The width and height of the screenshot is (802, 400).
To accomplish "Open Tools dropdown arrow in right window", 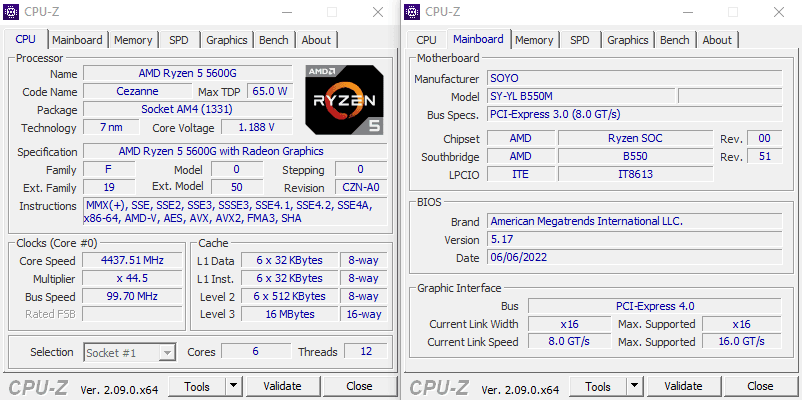I will [x=634, y=386].
